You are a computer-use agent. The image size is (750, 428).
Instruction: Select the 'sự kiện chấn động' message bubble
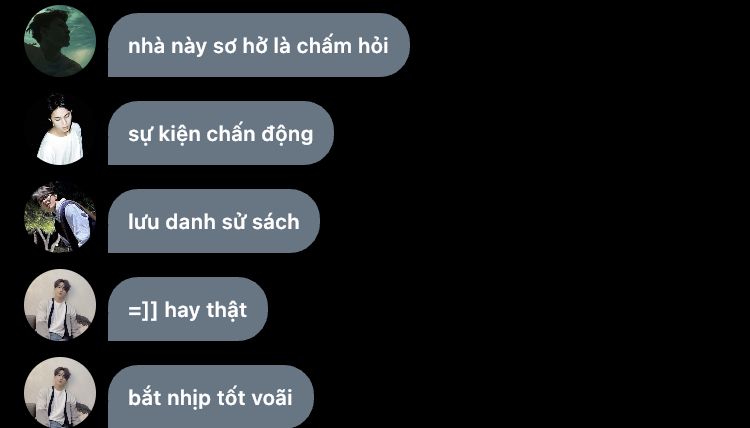point(221,133)
